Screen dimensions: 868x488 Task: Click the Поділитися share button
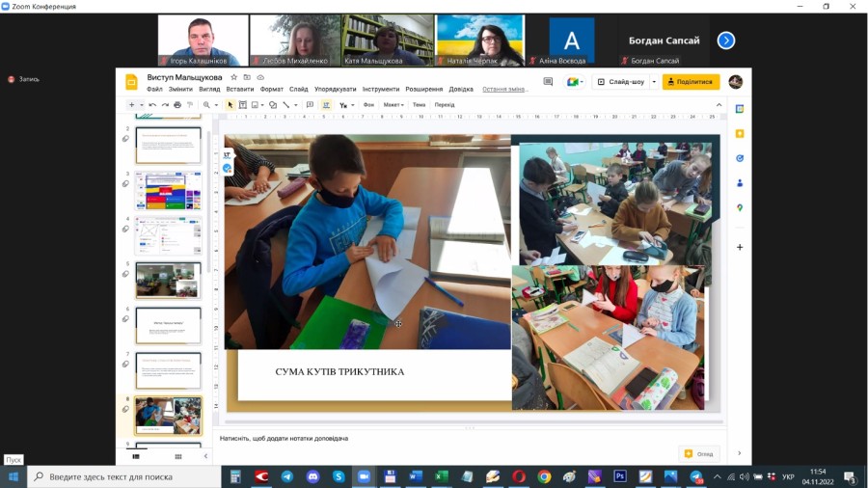pos(691,82)
